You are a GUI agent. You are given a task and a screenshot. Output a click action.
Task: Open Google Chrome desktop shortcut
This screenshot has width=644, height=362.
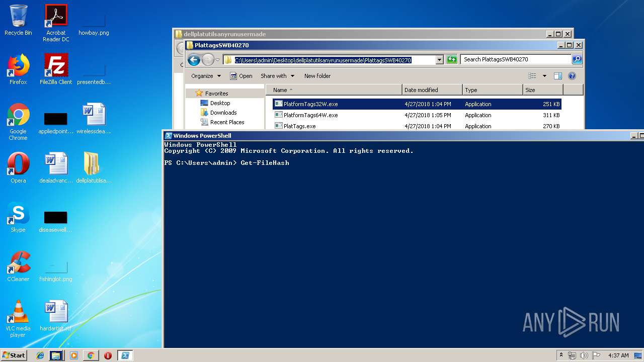click(18, 122)
